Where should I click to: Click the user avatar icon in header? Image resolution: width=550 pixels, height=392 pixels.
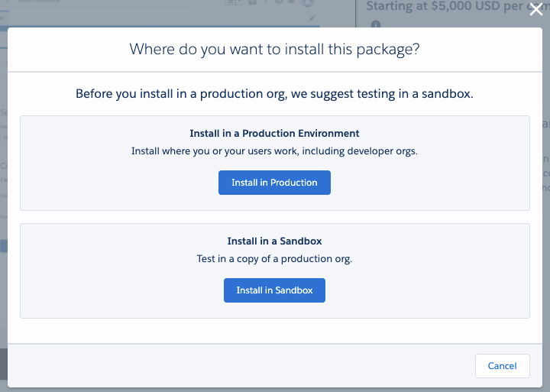(x=307, y=2)
